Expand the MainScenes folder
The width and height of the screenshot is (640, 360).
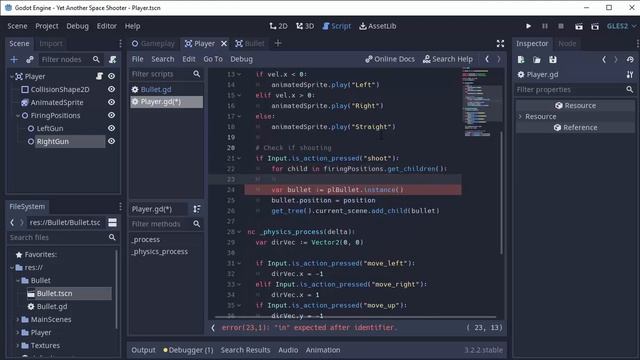tap(18, 320)
